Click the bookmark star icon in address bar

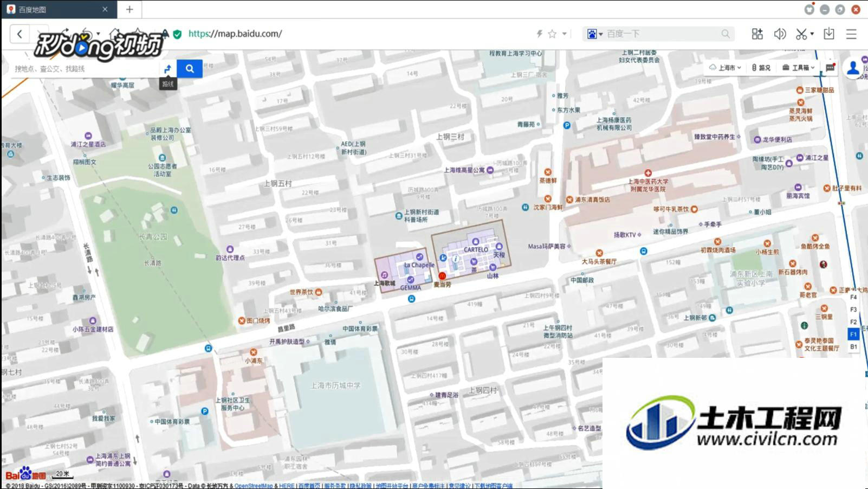(x=552, y=34)
